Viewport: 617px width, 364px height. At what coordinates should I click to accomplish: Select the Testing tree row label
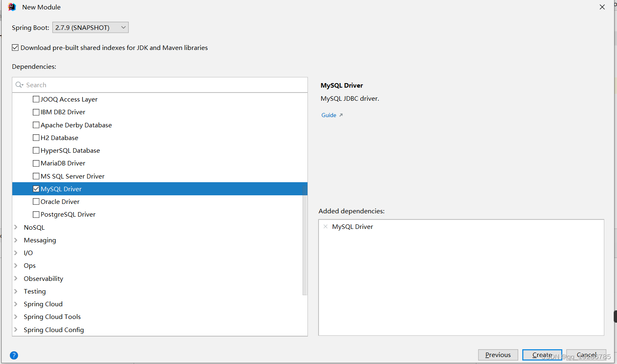(x=35, y=291)
